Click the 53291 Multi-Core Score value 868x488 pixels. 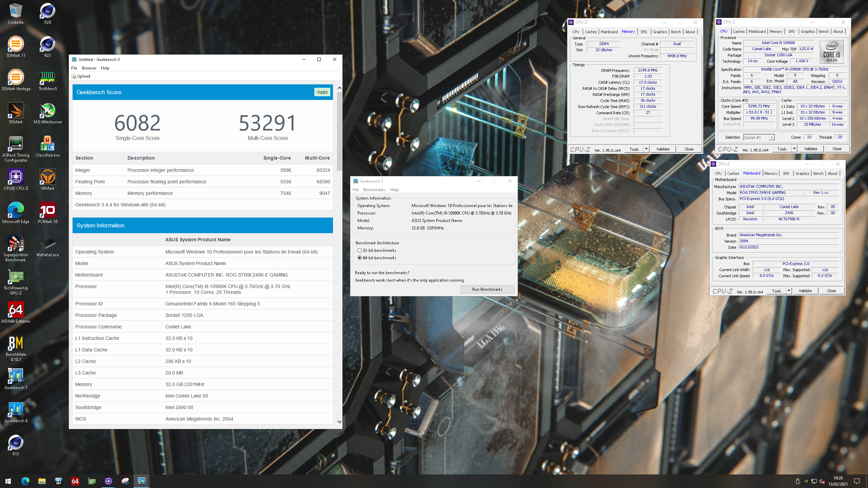point(268,123)
